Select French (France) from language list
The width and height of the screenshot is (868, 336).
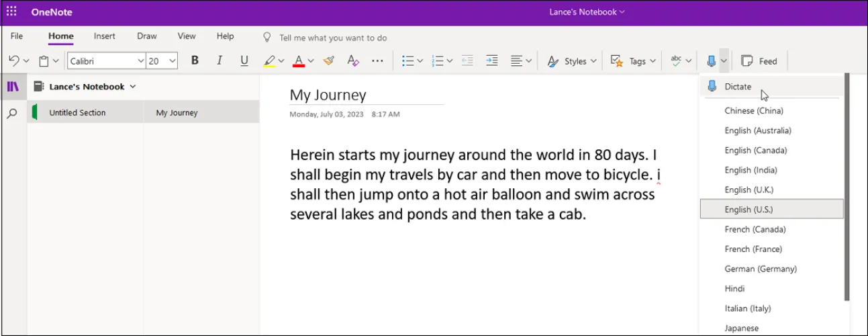753,249
